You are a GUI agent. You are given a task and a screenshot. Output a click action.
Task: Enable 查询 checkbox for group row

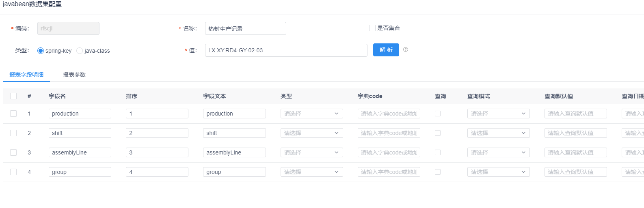click(x=438, y=172)
